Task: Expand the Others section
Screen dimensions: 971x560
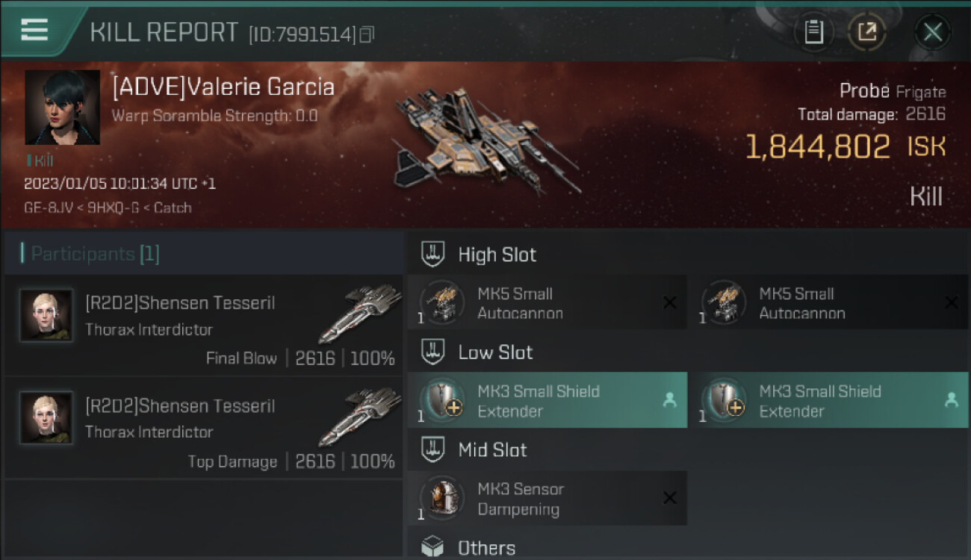Action: (486, 548)
